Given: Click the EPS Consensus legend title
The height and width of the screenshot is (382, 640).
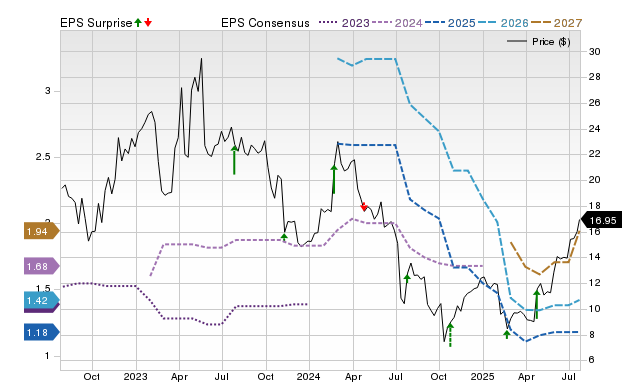Looking at the screenshot, I should point(265,23).
